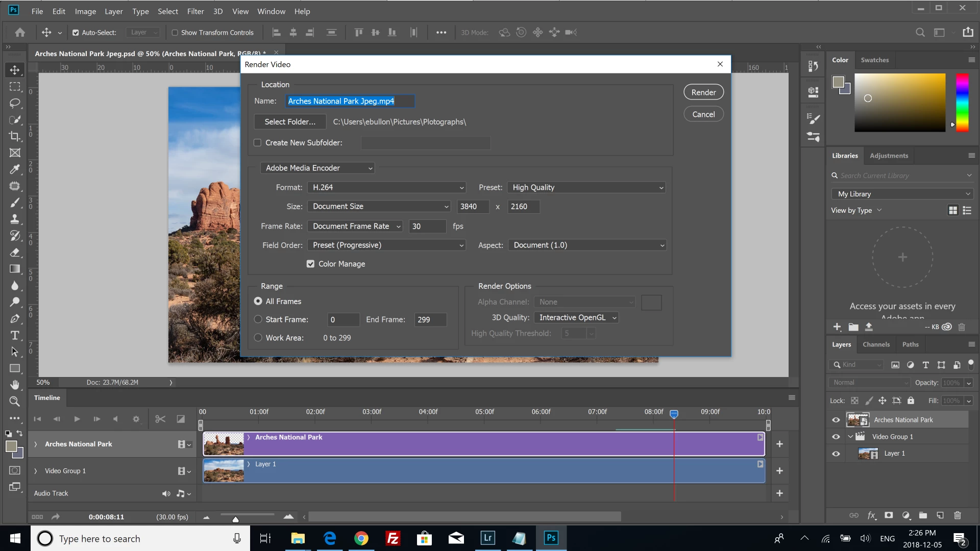Enable Create New Subfolder checkbox
Image resolution: width=980 pixels, height=551 pixels.
click(258, 143)
